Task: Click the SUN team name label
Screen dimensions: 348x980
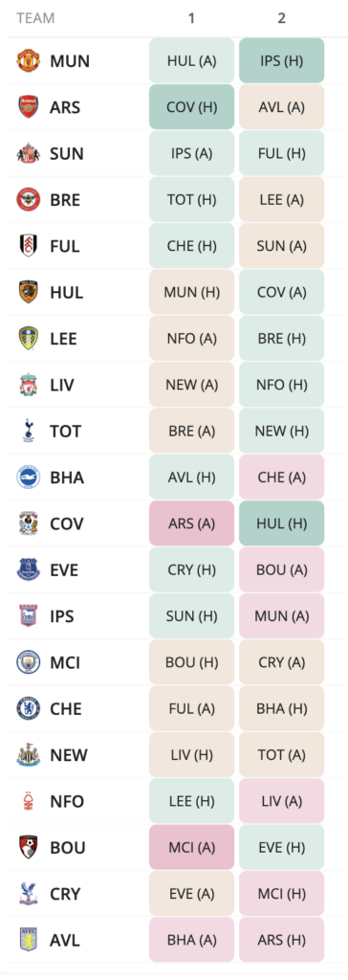Action: pos(67,153)
